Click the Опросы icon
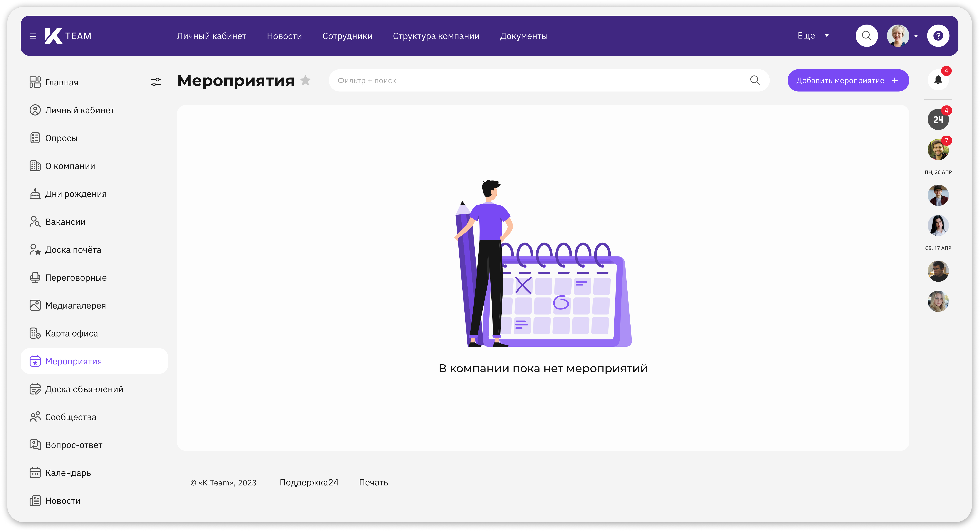 coord(35,138)
